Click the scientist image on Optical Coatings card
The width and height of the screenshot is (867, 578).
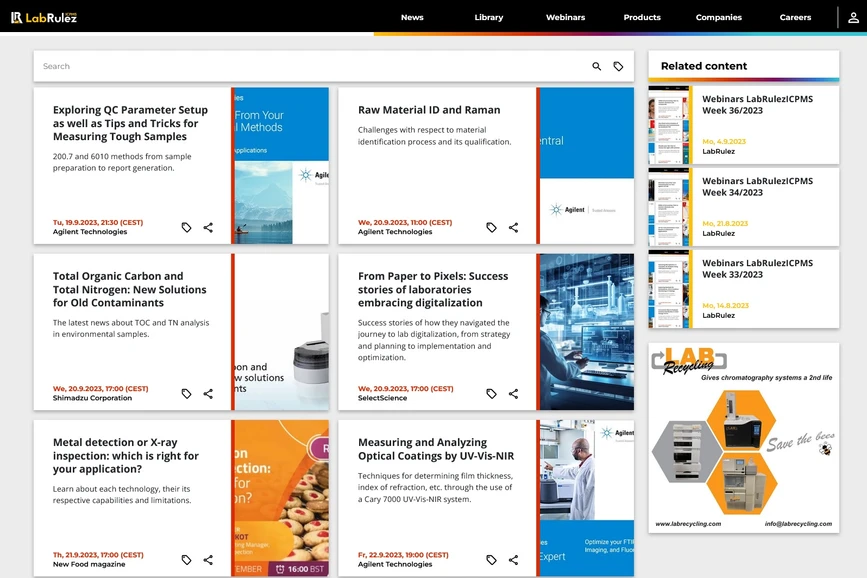tap(587, 498)
